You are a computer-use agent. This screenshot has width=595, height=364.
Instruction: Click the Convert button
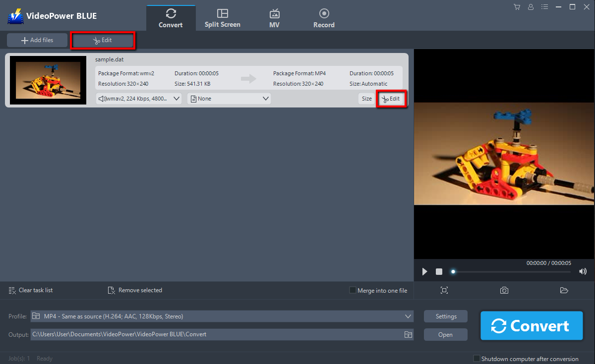point(531,325)
